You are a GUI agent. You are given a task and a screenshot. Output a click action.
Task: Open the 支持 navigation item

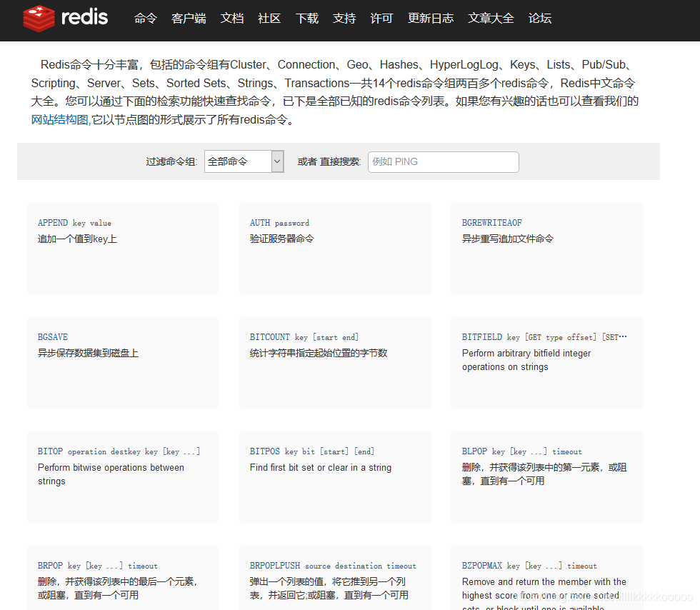pos(344,19)
